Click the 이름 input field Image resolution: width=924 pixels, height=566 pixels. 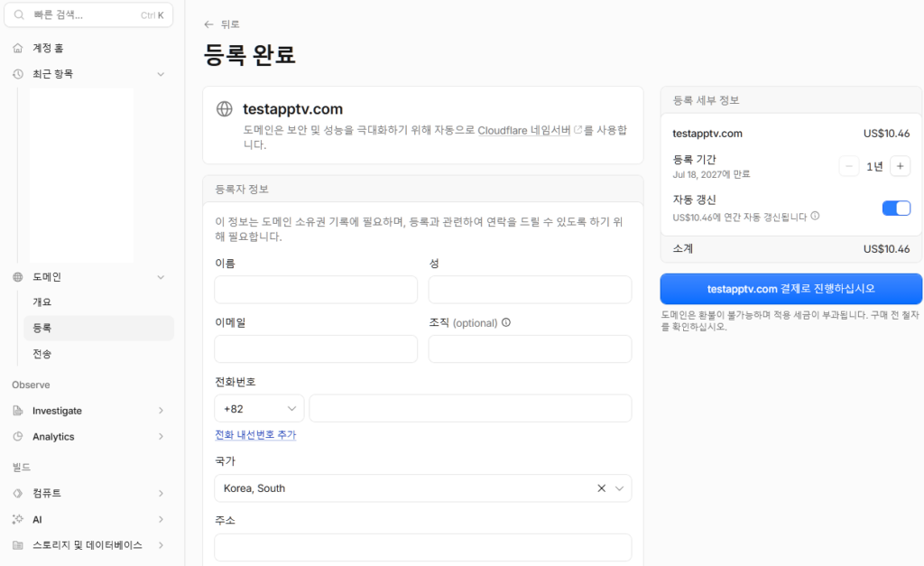coord(316,290)
